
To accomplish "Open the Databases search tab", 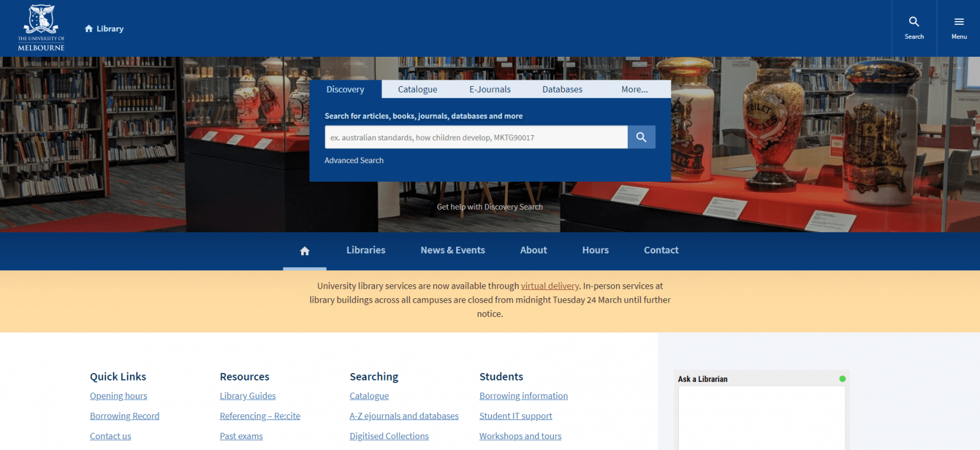I will (561, 89).
